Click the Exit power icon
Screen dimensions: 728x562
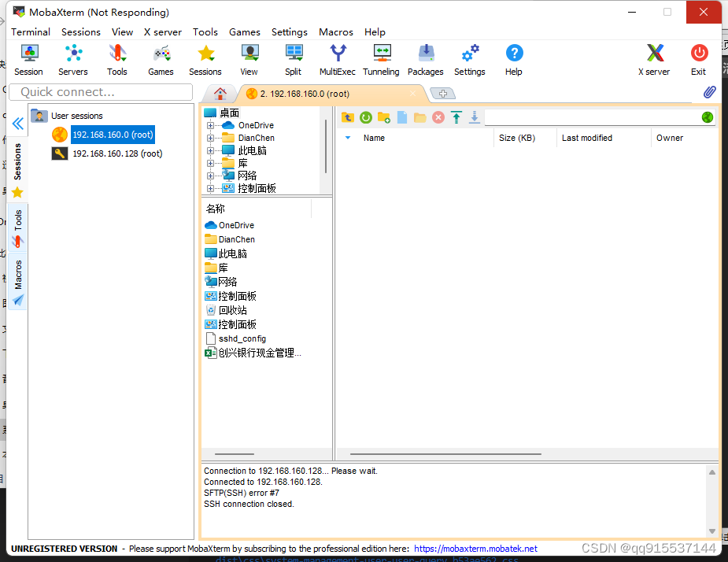699,60
